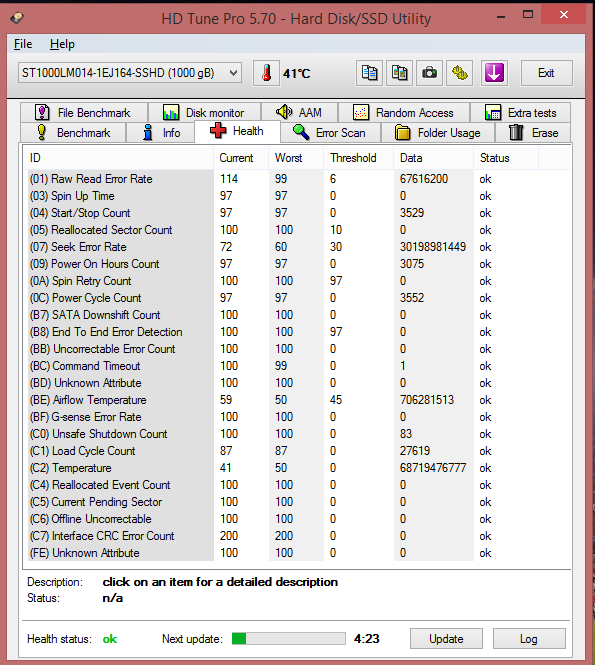Open the Error Scan tab
This screenshot has height=665, width=595.
(x=330, y=133)
